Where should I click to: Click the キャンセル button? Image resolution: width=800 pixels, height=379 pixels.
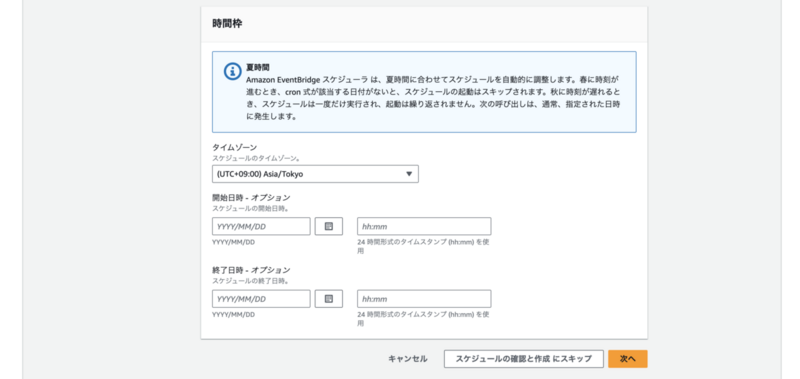coord(408,359)
